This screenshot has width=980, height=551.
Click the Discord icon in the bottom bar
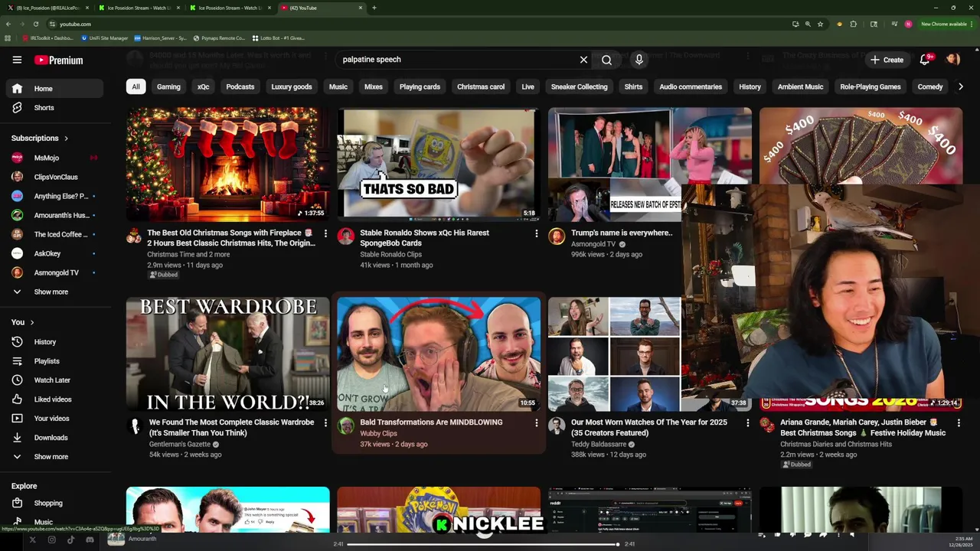pyautogui.click(x=90, y=540)
